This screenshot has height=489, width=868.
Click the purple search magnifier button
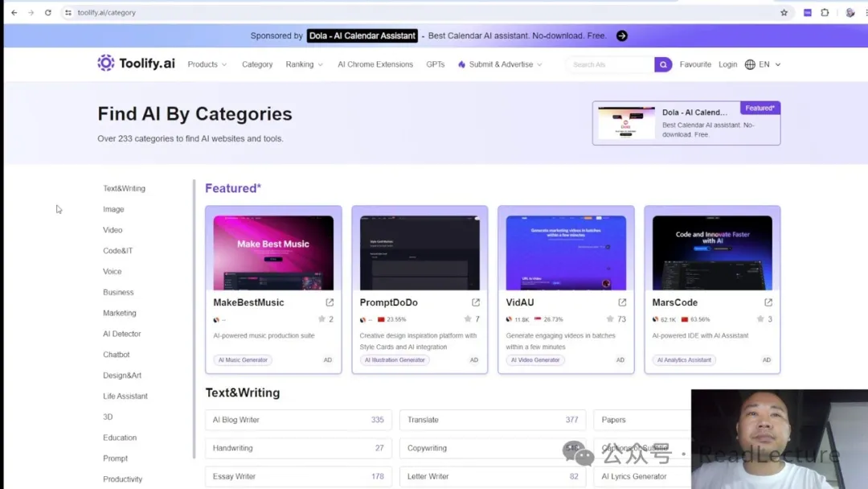click(663, 64)
